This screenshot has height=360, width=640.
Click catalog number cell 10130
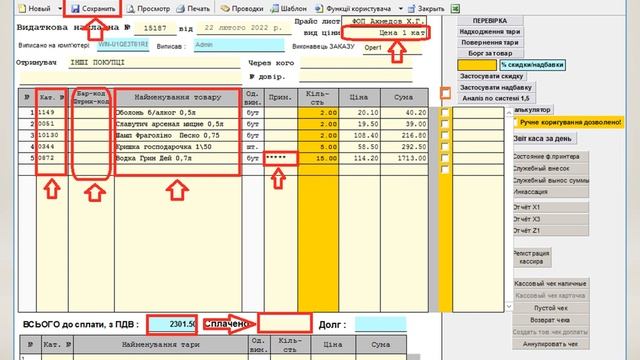[x=52, y=135]
